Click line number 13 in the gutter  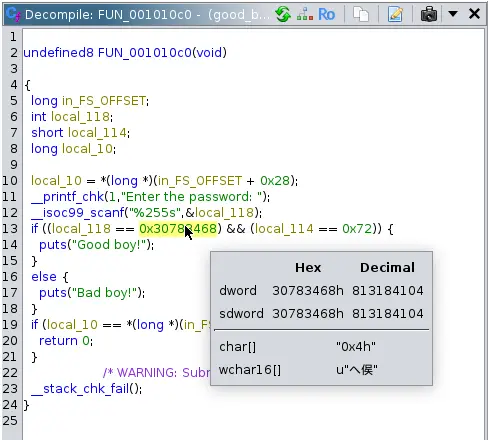point(10,229)
